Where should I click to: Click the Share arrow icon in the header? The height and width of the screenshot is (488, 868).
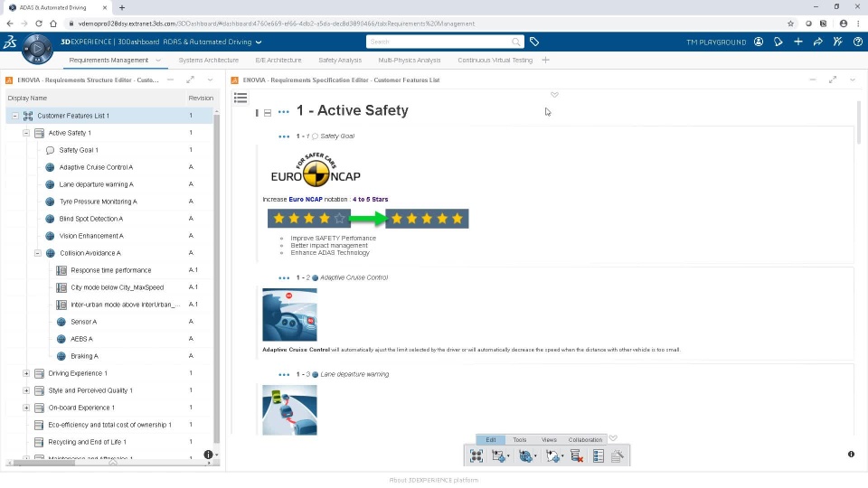(x=817, y=42)
